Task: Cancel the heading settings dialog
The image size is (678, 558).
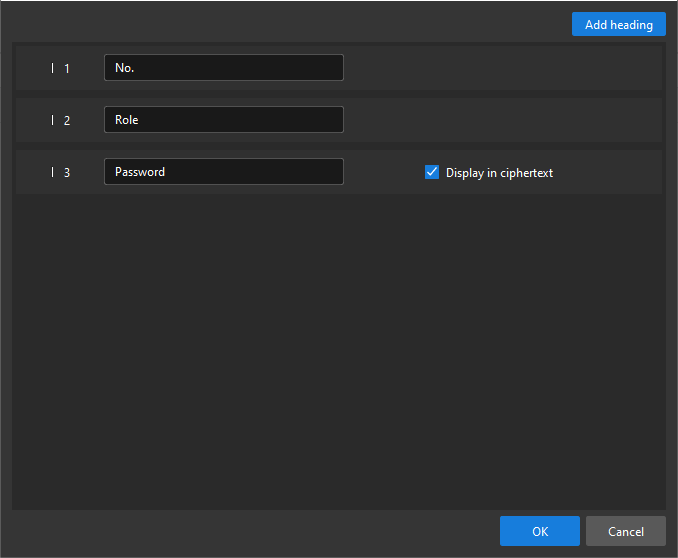Action: tap(625, 531)
